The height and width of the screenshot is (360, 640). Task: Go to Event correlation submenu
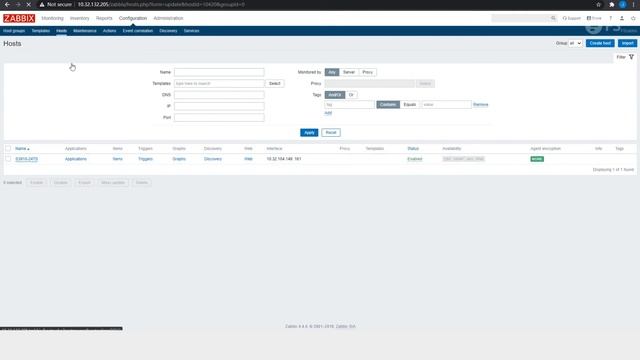(138, 31)
